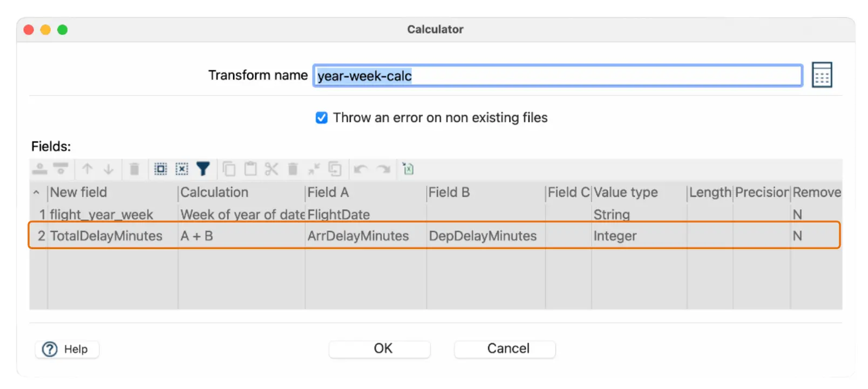Open the Integer value type cell

638,236
